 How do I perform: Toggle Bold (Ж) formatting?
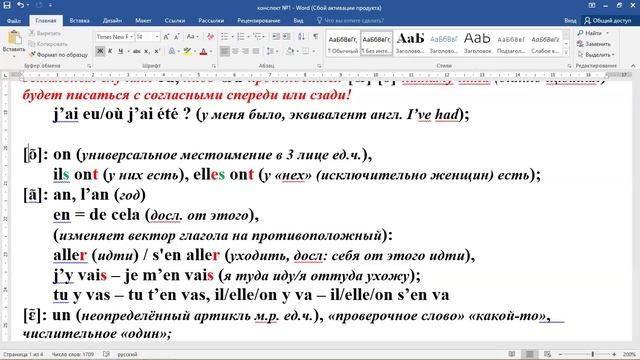pos(100,51)
